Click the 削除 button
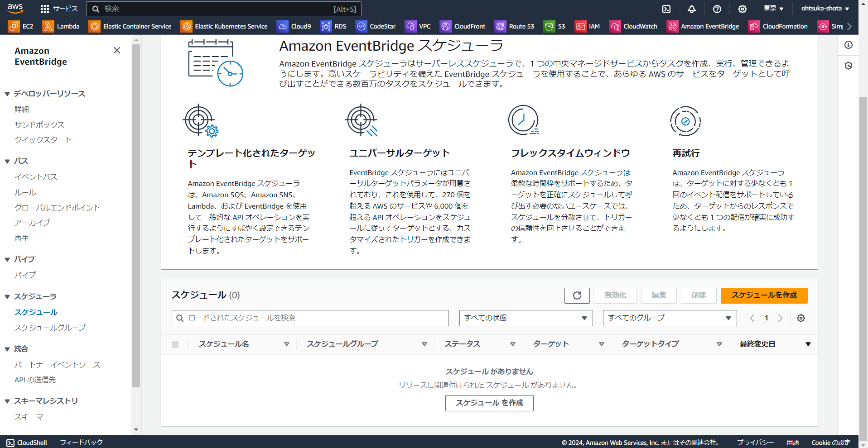The height and width of the screenshot is (448, 868). (x=699, y=295)
